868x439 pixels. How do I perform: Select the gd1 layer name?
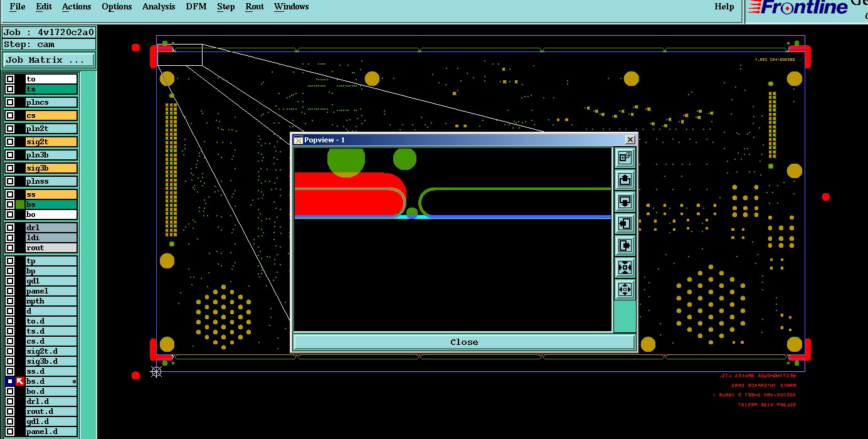coord(51,281)
